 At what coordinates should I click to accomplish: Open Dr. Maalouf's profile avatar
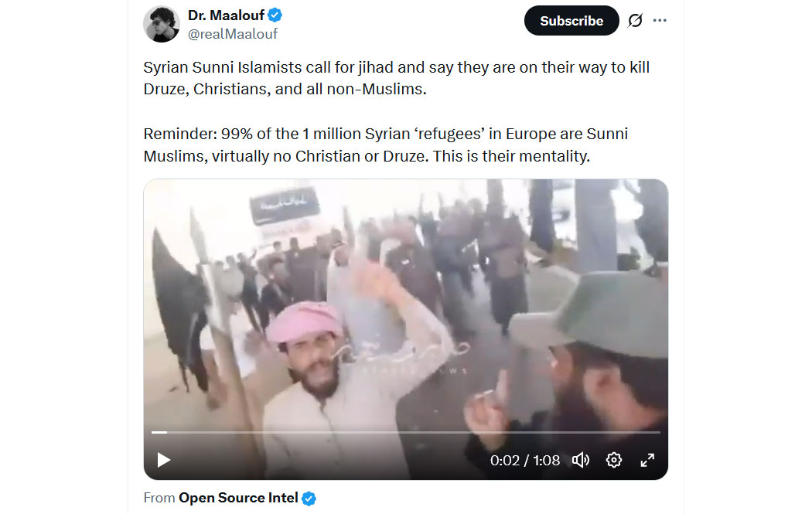(x=162, y=24)
